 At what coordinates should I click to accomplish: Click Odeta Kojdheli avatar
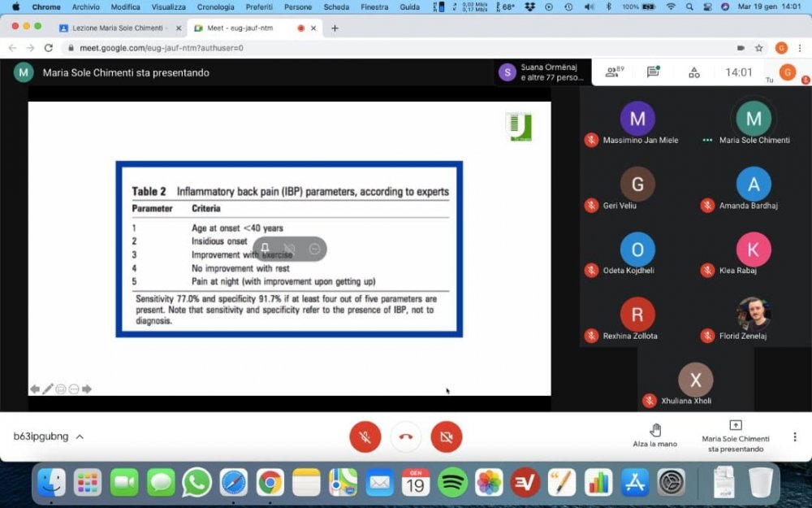click(637, 250)
